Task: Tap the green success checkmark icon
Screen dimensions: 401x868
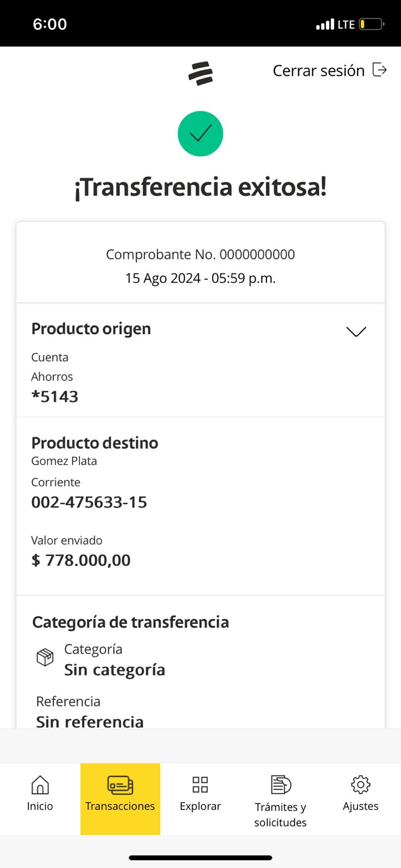Action: point(200,133)
